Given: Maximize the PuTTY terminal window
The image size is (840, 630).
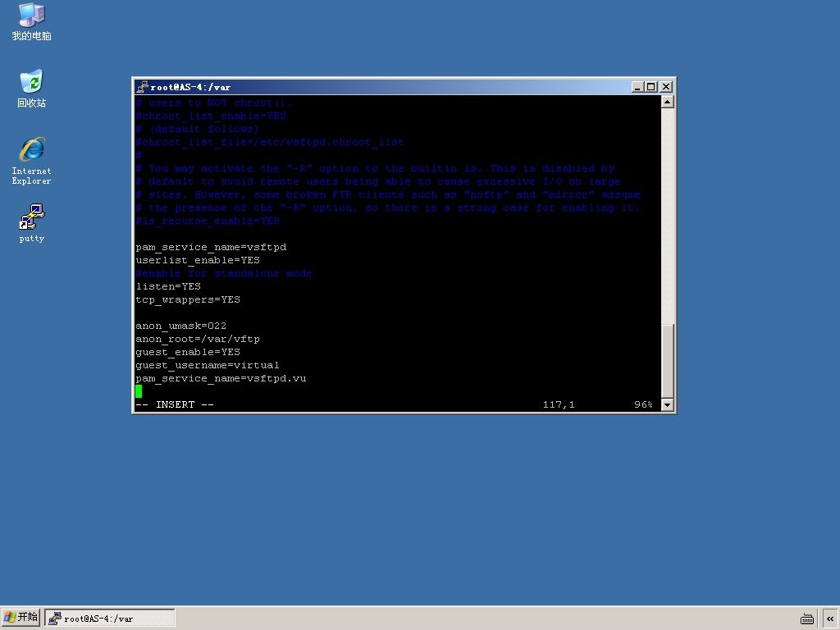Looking at the screenshot, I should pyautogui.click(x=651, y=87).
